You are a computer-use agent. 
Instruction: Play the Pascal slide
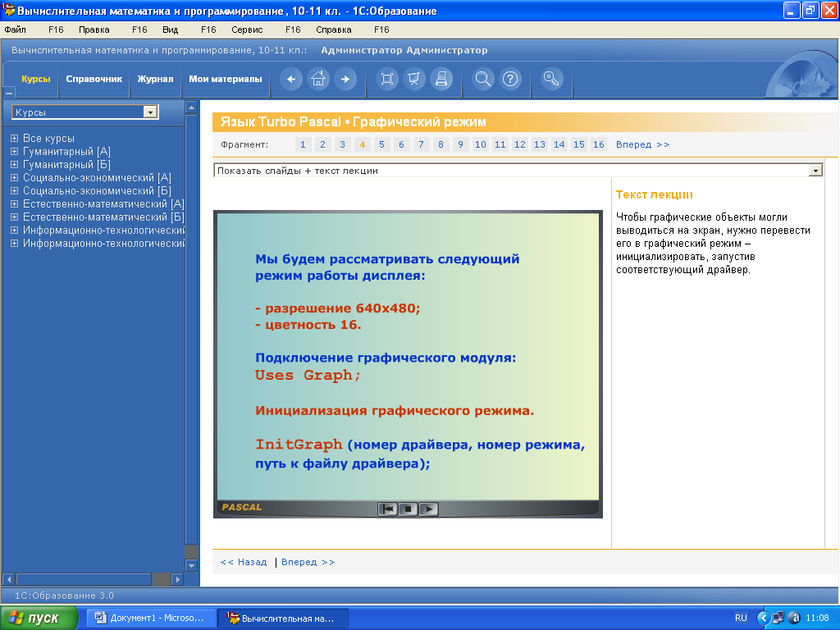pyautogui.click(x=428, y=509)
